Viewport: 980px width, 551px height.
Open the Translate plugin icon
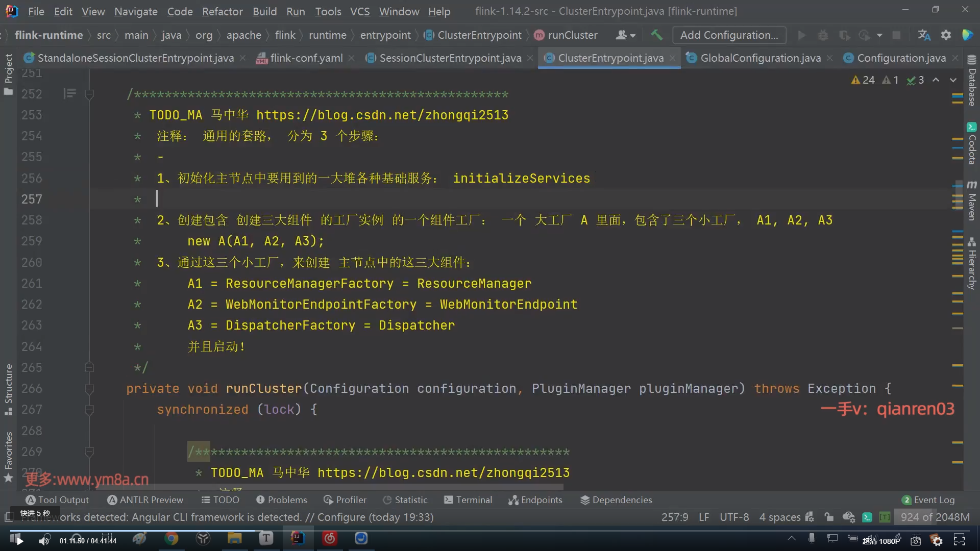tap(924, 35)
